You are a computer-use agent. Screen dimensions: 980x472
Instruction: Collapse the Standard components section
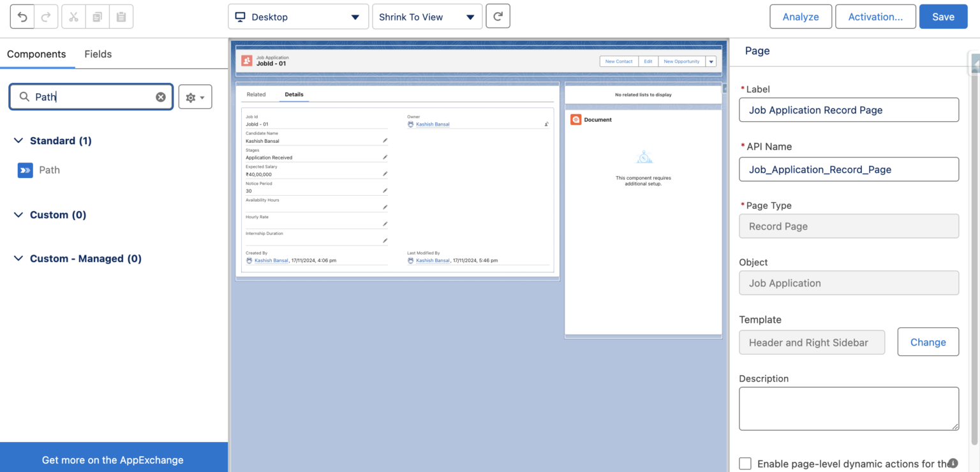click(x=19, y=140)
